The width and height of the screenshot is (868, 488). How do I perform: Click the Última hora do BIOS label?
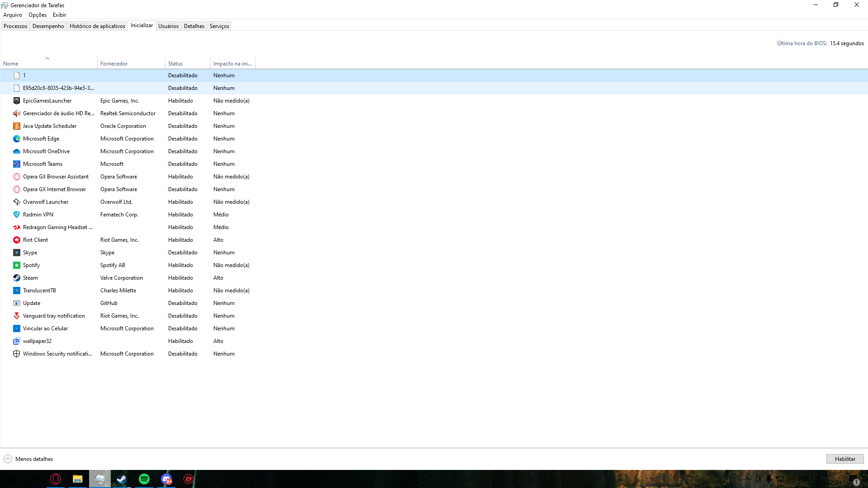pyautogui.click(x=802, y=43)
